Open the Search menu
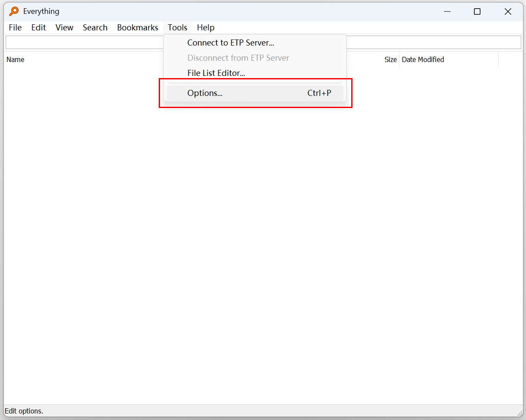This screenshot has width=526, height=420. pyautogui.click(x=95, y=27)
